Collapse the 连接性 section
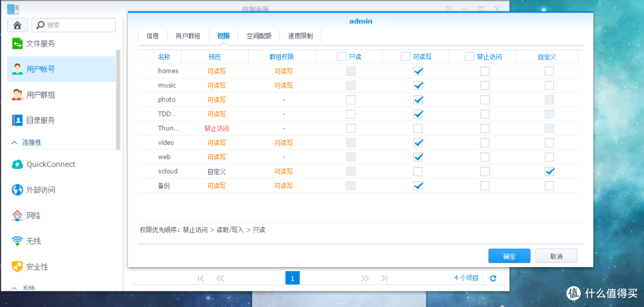Screen dimensions: 644x307 [x=14, y=142]
